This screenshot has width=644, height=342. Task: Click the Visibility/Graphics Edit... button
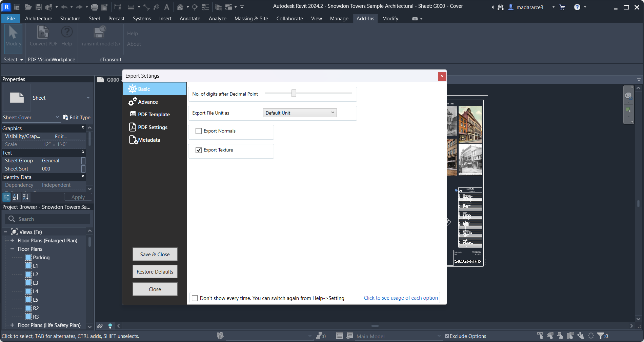coord(61,136)
